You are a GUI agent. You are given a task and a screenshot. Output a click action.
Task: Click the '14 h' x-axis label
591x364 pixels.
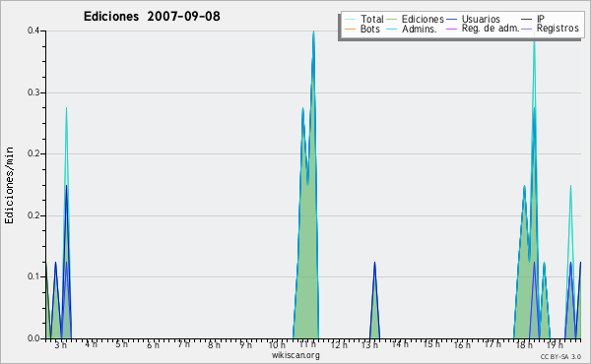coord(400,344)
